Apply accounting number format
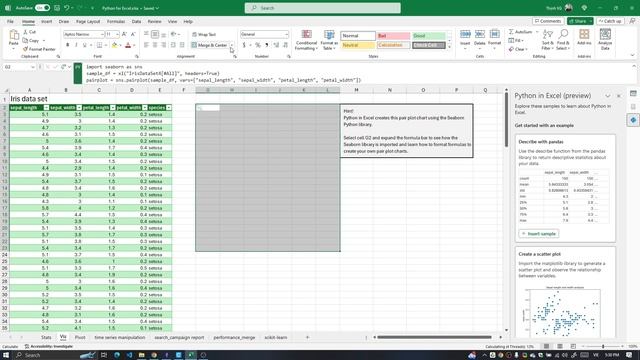640x360 pixels. point(244,45)
